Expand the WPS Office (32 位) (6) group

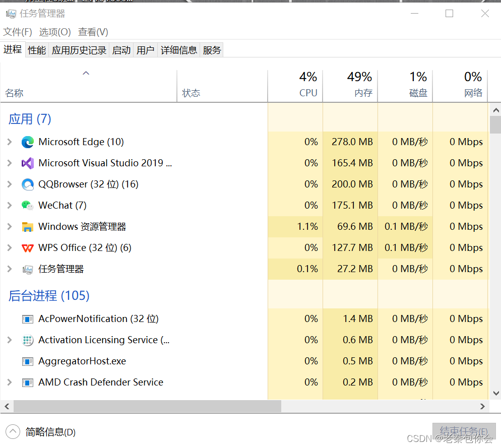click(10, 247)
